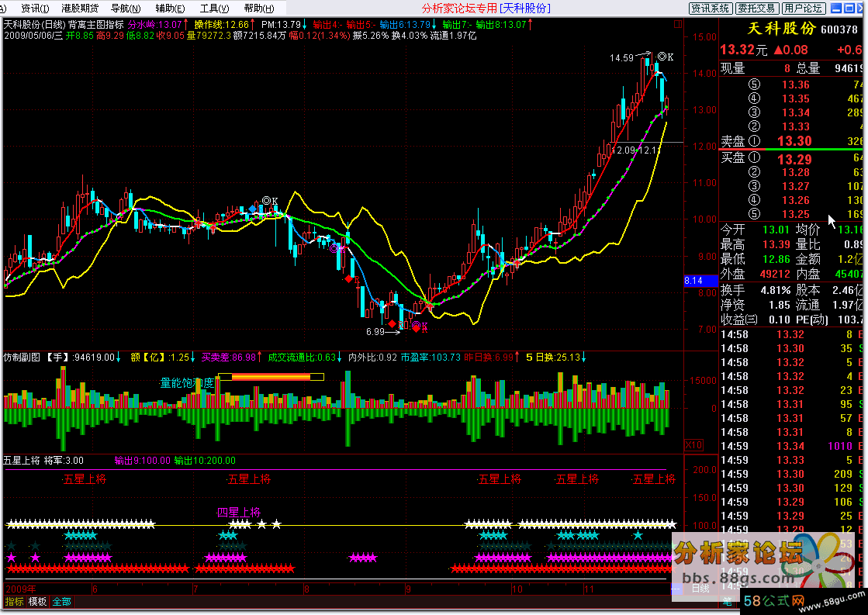Image resolution: width=868 pixels, height=615 pixels.
Task: Select the sell level ⑤ price 13.36
Action: tap(796, 85)
